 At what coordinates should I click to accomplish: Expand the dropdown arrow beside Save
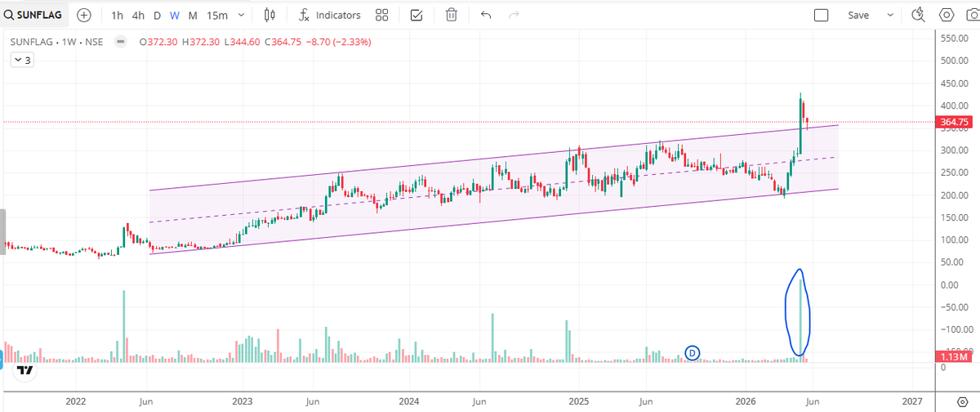pyautogui.click(x=890, y=15)
